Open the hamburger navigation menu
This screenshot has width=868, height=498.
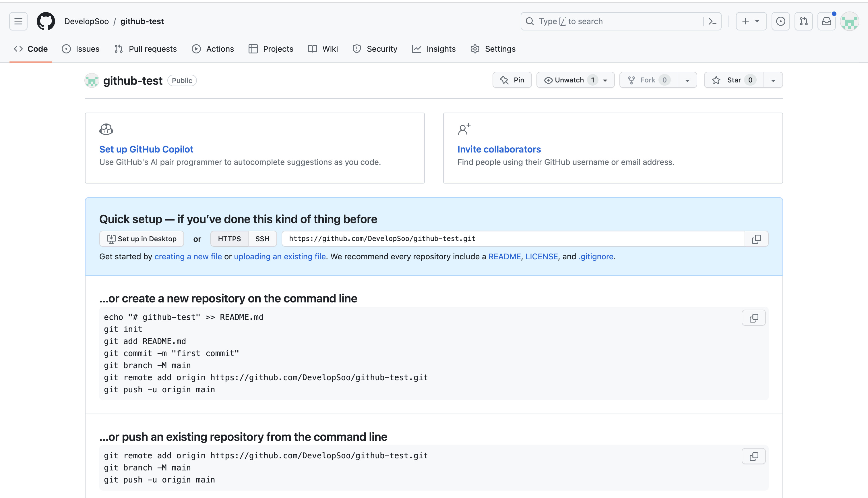(18, 21)
